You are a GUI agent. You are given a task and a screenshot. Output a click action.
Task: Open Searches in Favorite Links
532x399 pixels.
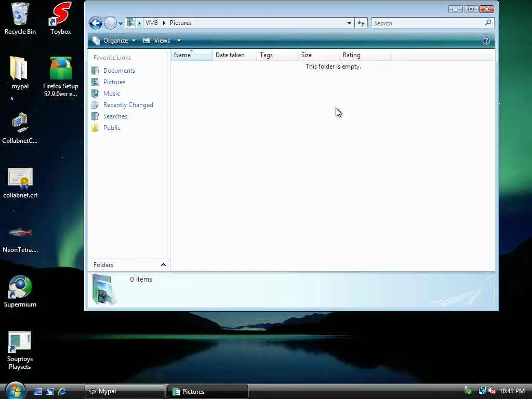pos(115,116)
